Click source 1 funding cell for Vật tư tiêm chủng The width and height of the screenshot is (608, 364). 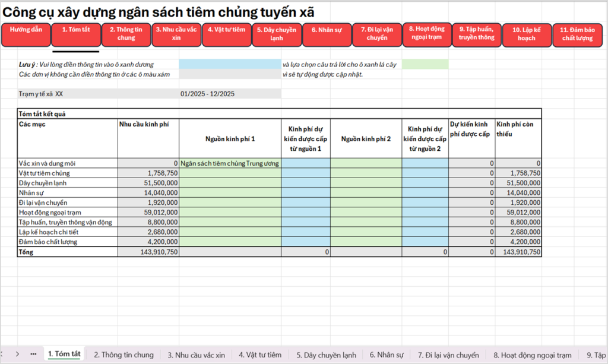(x=306, y=173)
